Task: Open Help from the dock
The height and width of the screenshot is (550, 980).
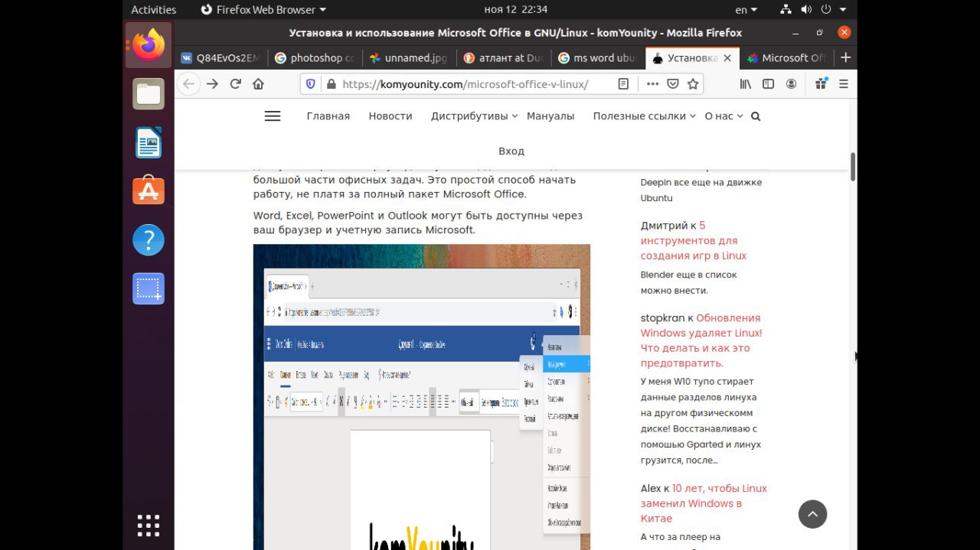Action: (x=149, y=240)
